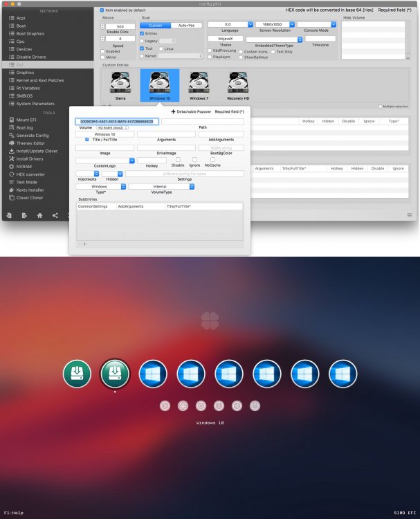Select the Rt Variables section

[28, 88]
